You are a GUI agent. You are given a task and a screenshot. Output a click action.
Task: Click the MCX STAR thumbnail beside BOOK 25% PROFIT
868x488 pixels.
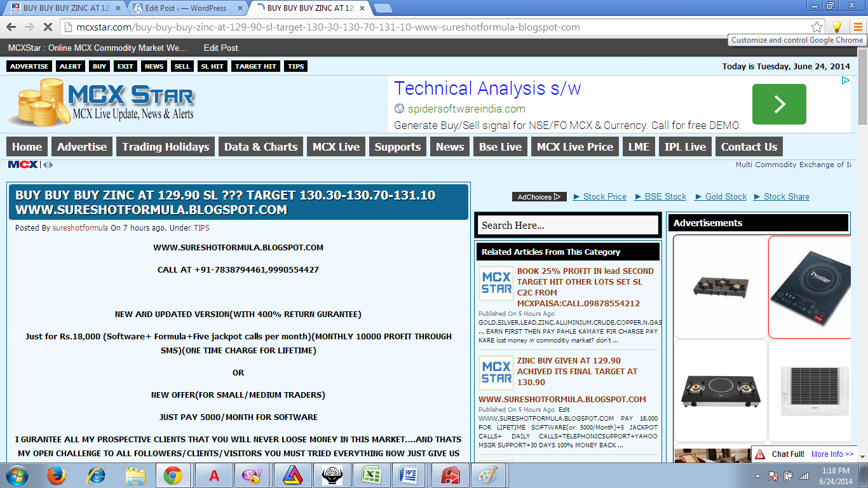point(496,283)
